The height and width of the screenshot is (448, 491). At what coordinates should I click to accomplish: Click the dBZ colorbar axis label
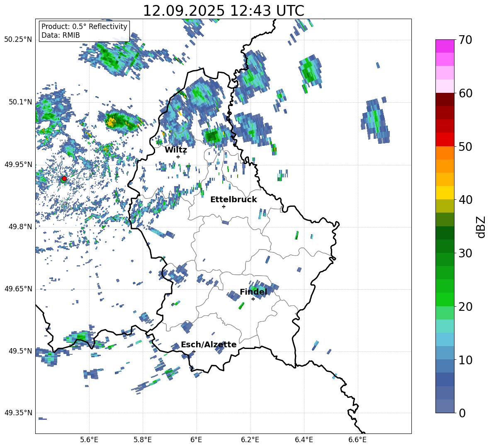(x=481, y=227)
